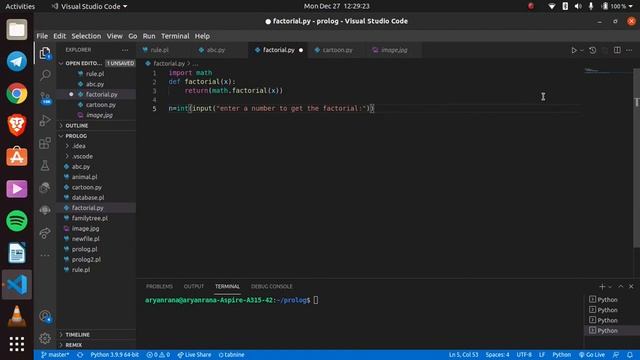Switch to the Problems panel tab
The image size is (640, 360).
(159, 287)
